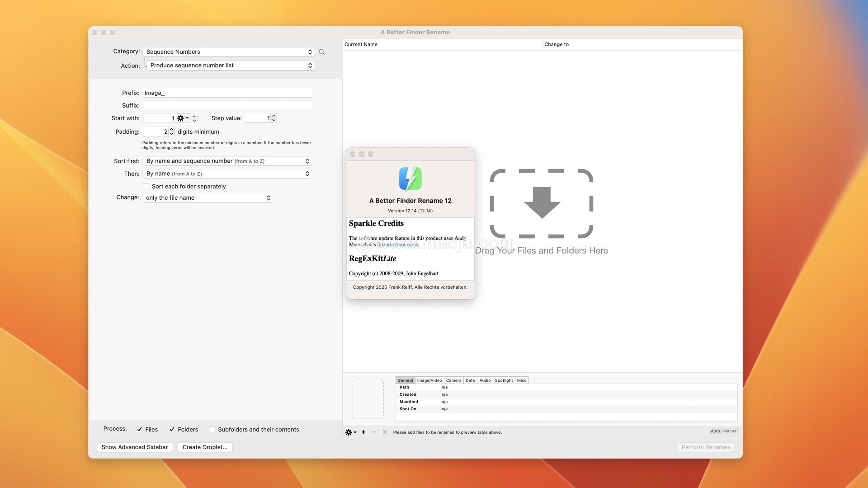
Task: Click Version 12.14 text in About window
Action: pyautogui.click(x=410, y=211)
